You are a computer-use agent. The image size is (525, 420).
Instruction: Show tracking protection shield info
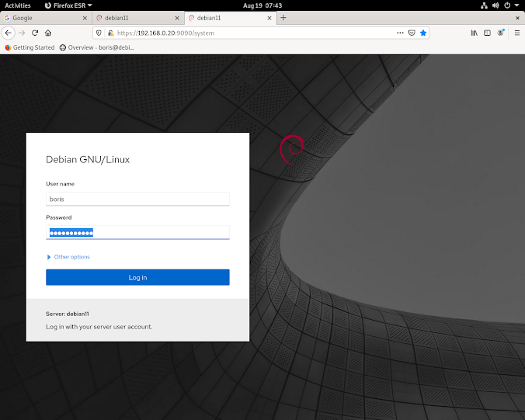pos(99,33)
